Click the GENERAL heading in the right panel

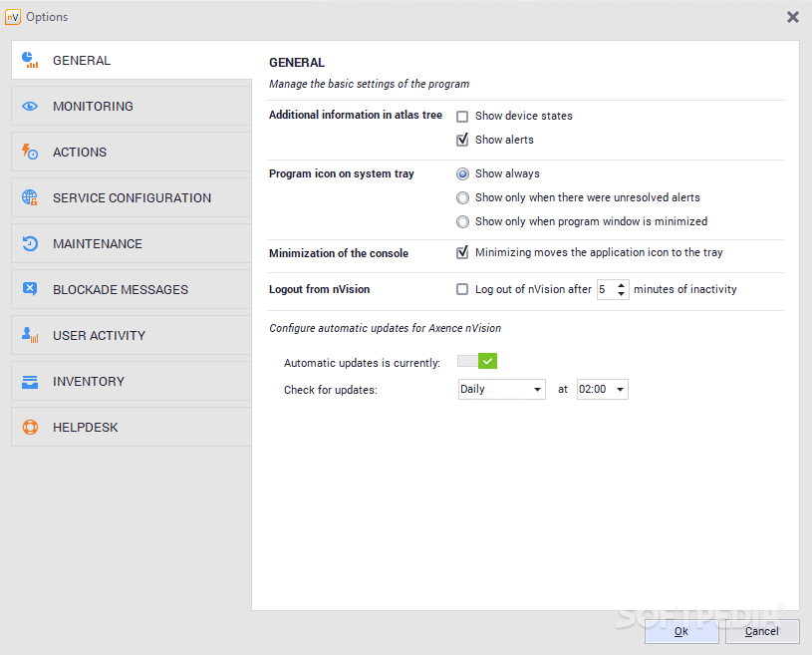tap(297, 62)
